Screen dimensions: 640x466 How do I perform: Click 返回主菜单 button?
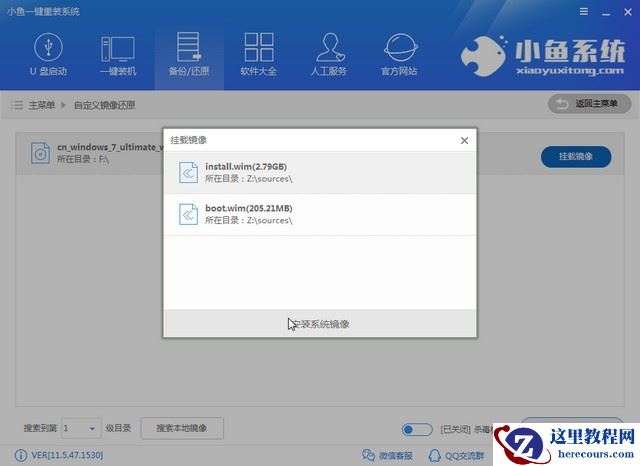point(589,104)
